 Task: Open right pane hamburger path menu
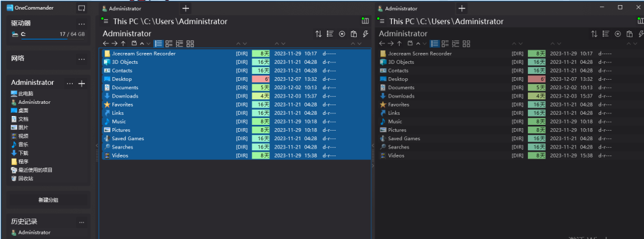pyautogui.click(x=381, y=21)
